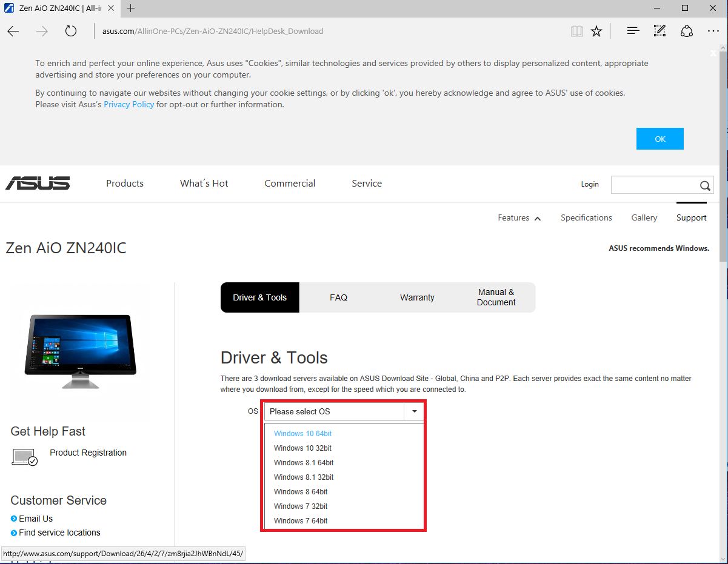Click the address bar URL
This screenshot has height=564, width=728.
213,31
